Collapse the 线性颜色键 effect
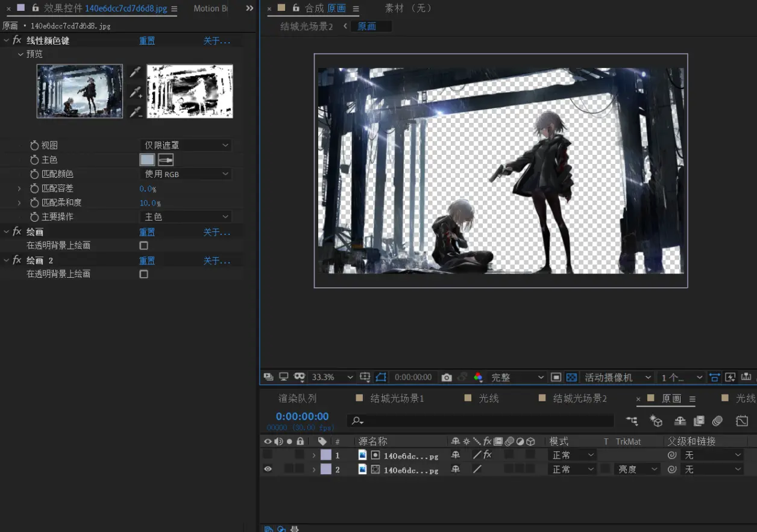The height and width of the screenshot is (532, 757). (x=7, y=40)
